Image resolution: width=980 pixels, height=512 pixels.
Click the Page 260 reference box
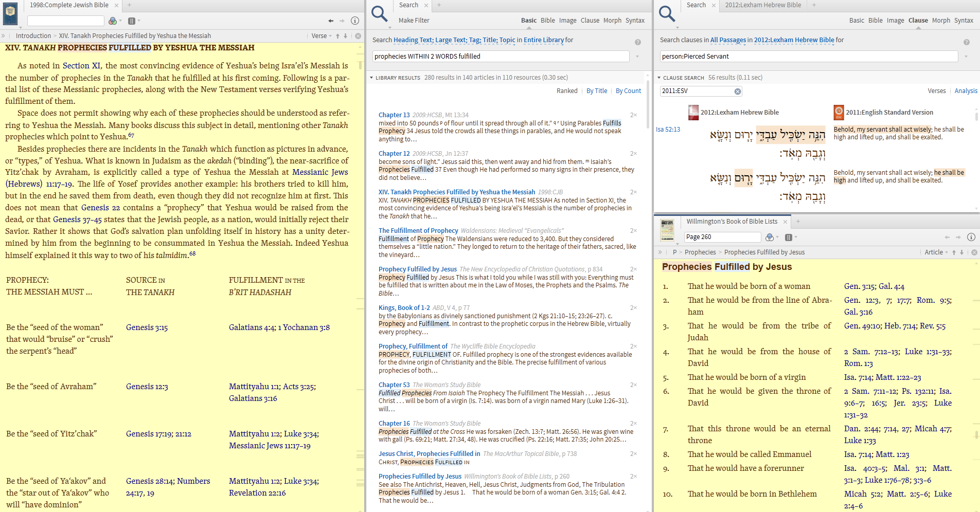click(x=723, y=237)
